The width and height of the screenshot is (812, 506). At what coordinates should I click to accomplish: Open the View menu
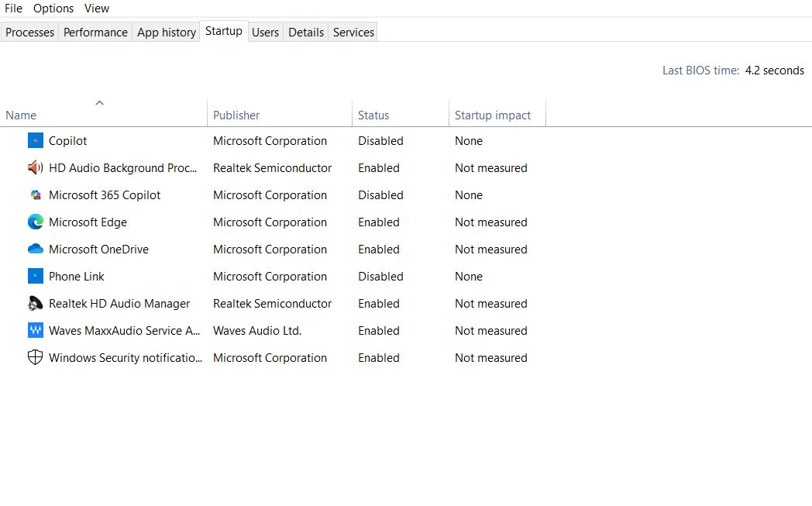point(97,9)
